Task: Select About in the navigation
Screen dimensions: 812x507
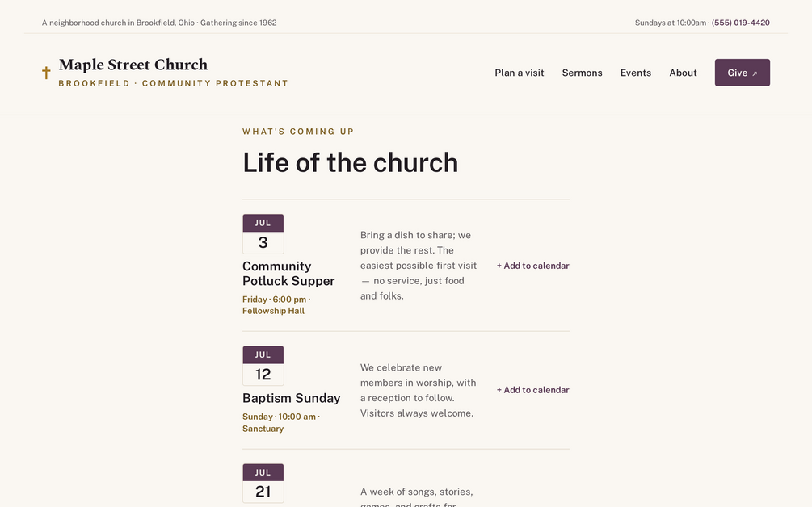Action: 683,73
